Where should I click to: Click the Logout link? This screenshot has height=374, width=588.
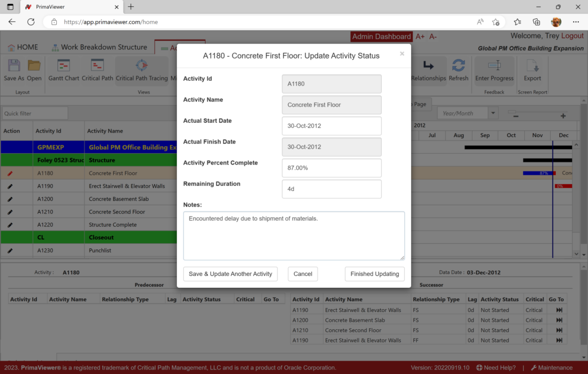point(572,36)
